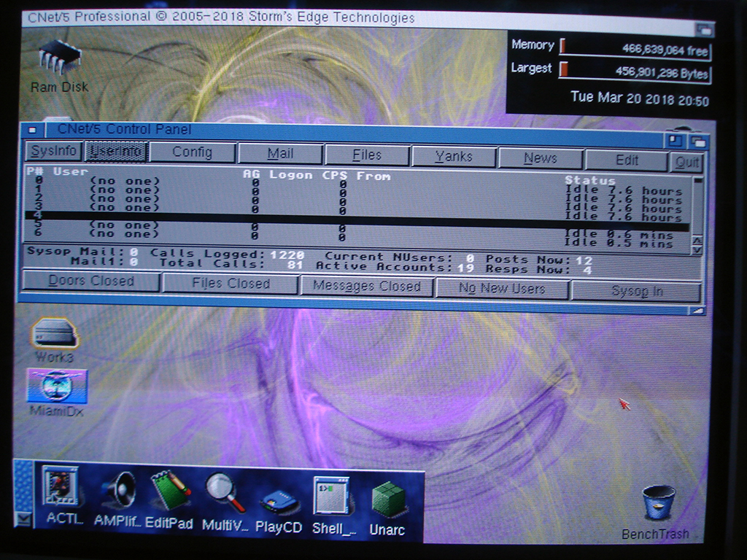Click the User column header
747x560 pixels.
71,171
